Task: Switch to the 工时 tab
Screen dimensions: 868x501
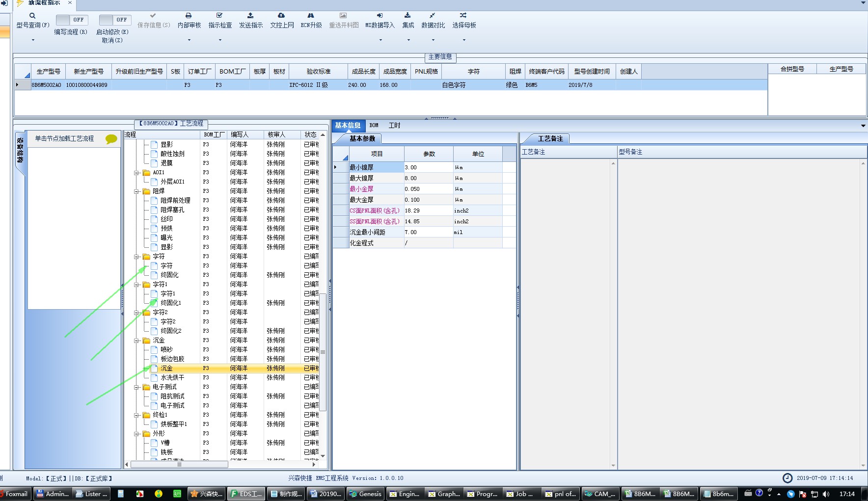Action: click(394, 126)
